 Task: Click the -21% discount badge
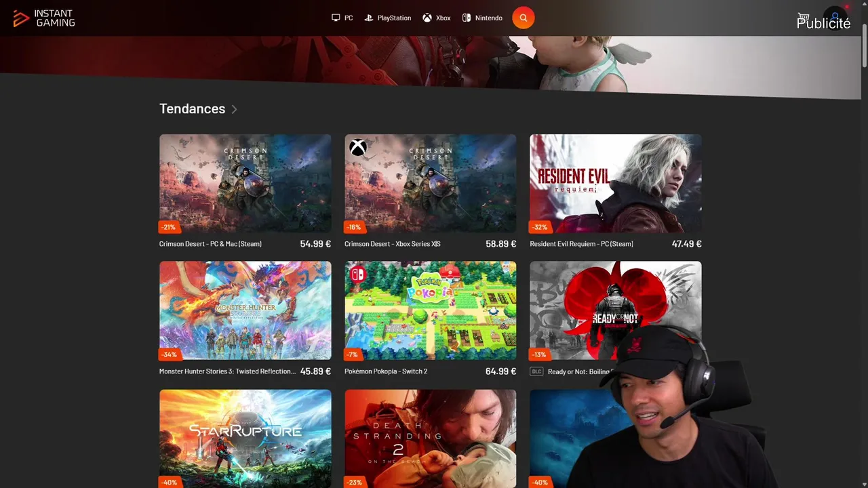169,227
